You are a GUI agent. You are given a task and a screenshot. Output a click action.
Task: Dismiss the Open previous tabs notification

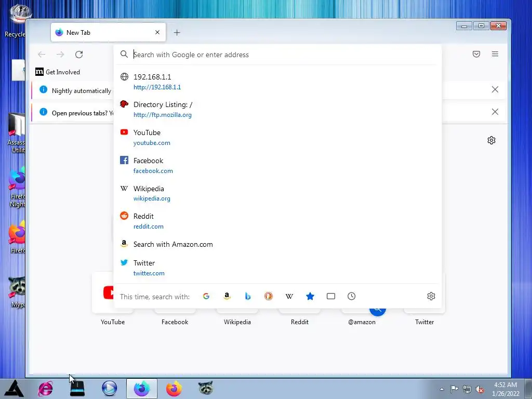click(495, 112)
